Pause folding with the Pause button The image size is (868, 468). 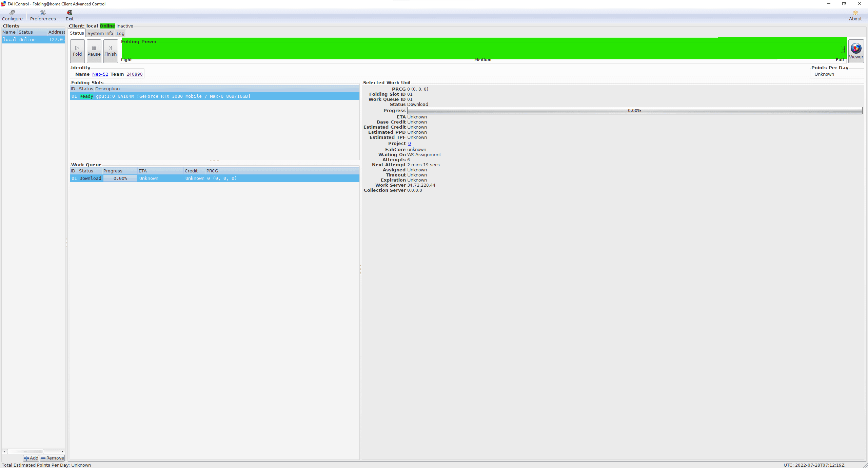coord(94,51)
